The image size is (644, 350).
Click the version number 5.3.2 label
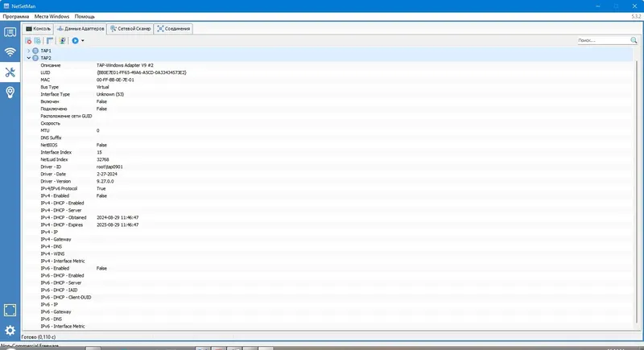tap(636, 17)
